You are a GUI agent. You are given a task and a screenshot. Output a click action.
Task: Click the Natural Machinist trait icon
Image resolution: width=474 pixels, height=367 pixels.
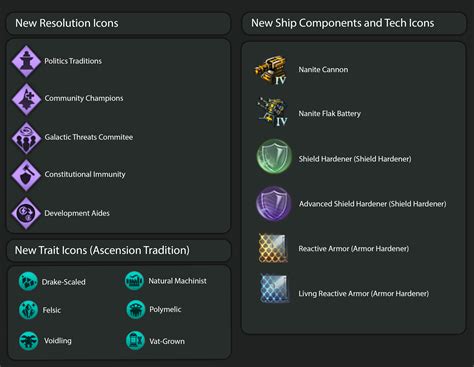pos(134,281)
